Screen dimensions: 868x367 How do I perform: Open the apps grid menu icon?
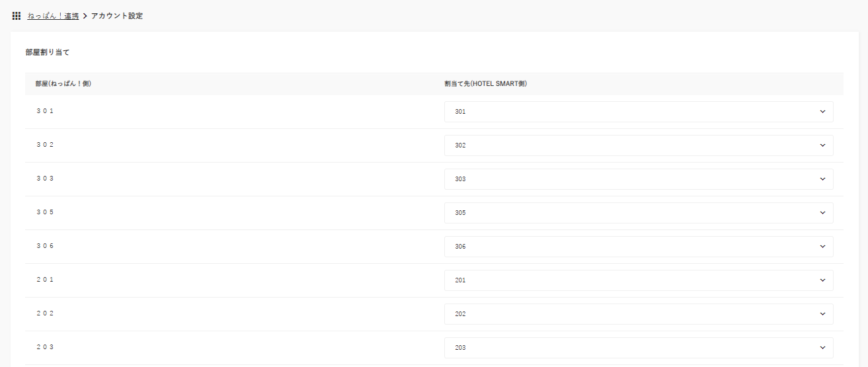click(17, 16)
